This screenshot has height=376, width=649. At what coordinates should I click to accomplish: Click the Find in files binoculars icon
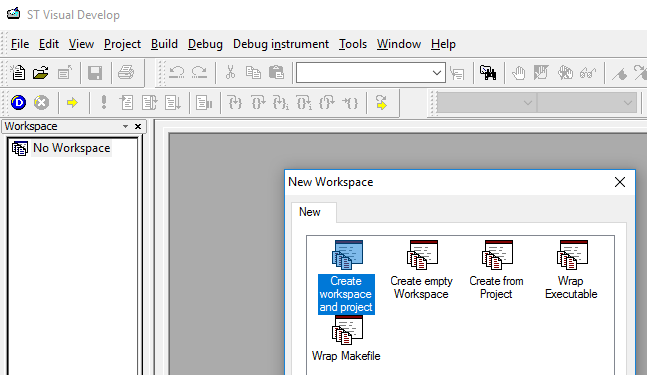[x=488, y=73]
